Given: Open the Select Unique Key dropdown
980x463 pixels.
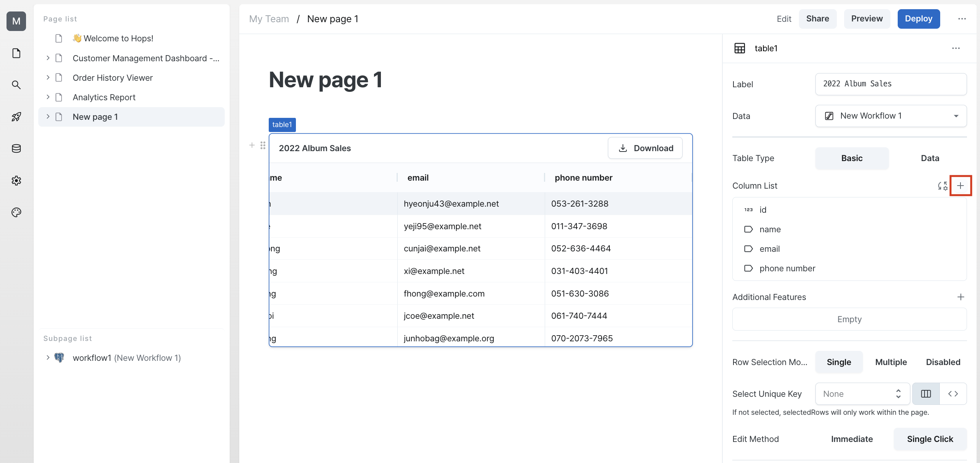Looking at the screenshot, I should tap(862, 394).
